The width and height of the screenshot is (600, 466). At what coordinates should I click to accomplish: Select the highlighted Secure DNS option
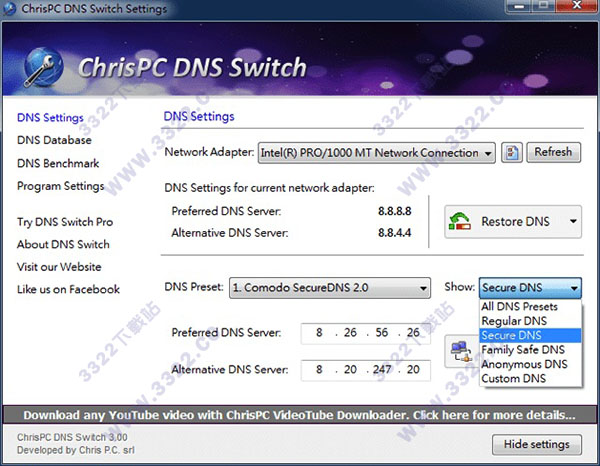(x=530, y=336)
